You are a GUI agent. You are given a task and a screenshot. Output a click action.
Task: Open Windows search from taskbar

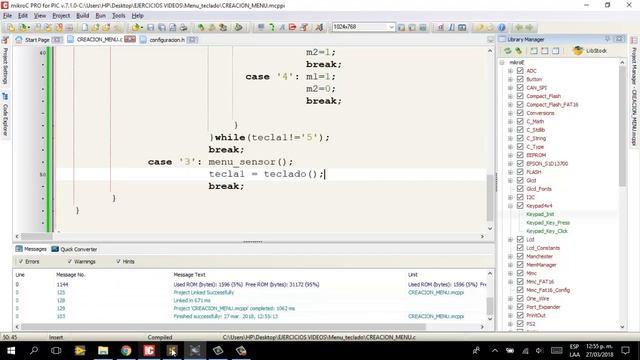[x=34, y=350]
